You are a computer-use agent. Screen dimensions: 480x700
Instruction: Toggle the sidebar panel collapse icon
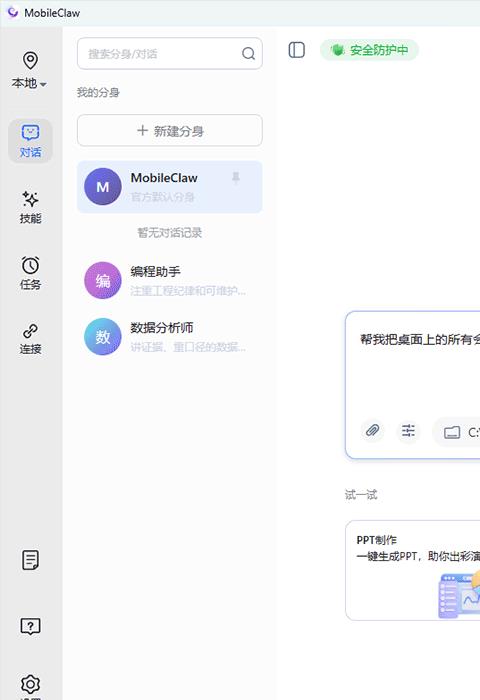[296, 50]
